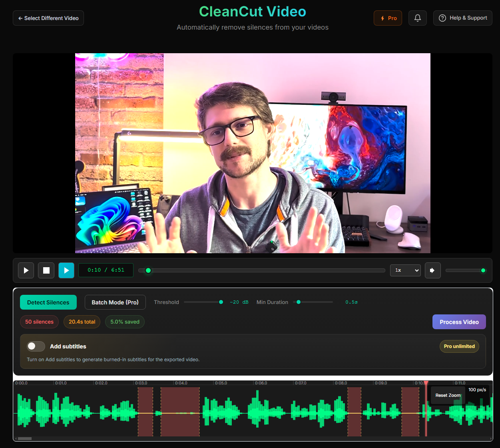Click the 5.0% saved badge

tap(125, 322)
